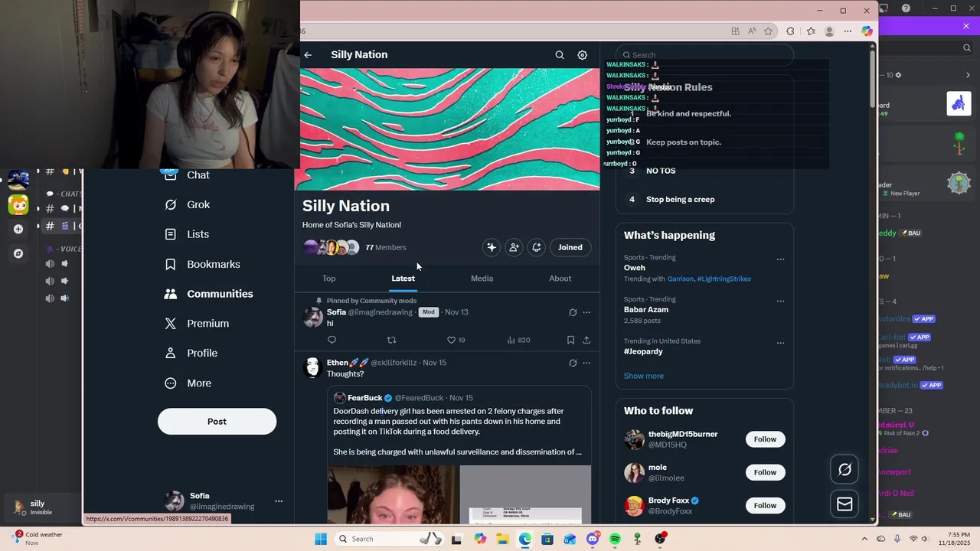The width and height of the screenshot is (980, 551).
Task: Open Edge profile avatar icon
Action: (x=829, y=31)
